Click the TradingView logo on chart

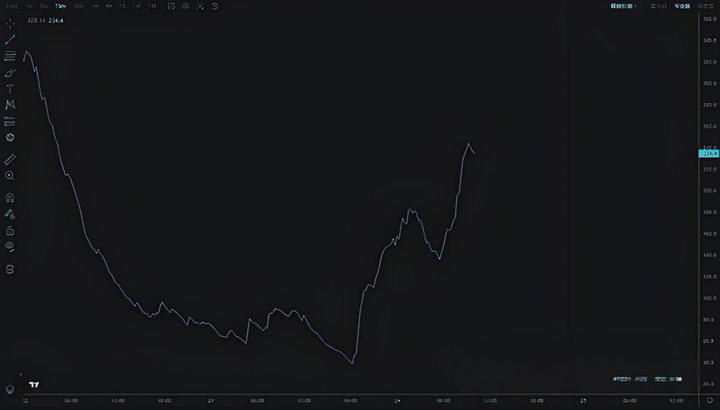pyautogui.click(x=34, y=384)
